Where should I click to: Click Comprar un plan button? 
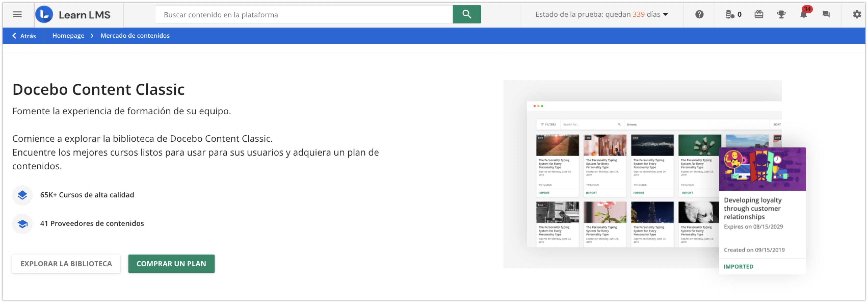tap(171, 263)
